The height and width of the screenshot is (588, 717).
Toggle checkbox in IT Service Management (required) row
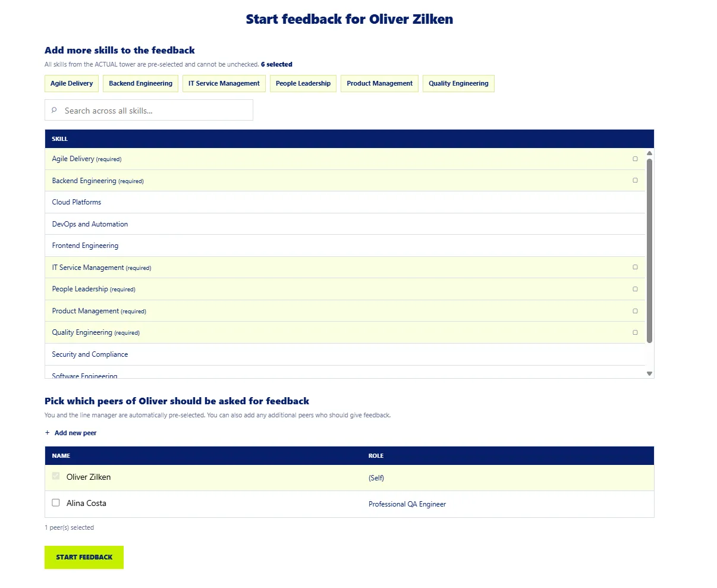[635, 268]
